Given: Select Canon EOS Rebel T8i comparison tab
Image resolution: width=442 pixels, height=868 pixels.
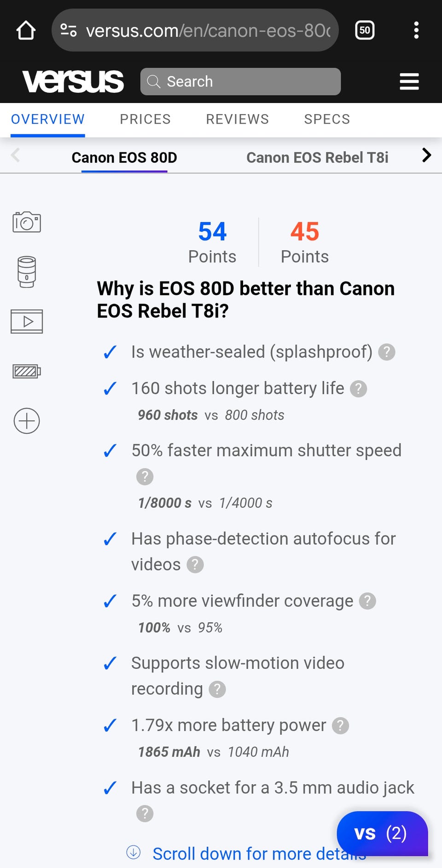Looking at the screenshot, I should click(317, 158).
